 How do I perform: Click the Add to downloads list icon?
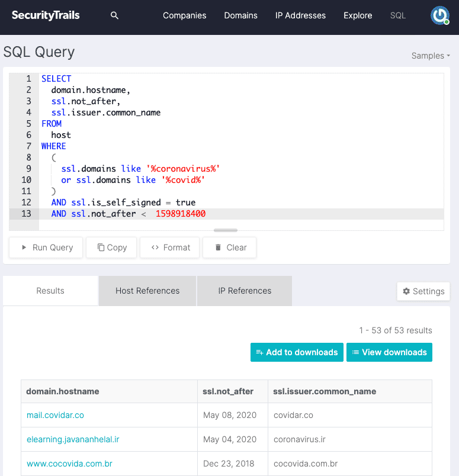[x=259, y=352]
